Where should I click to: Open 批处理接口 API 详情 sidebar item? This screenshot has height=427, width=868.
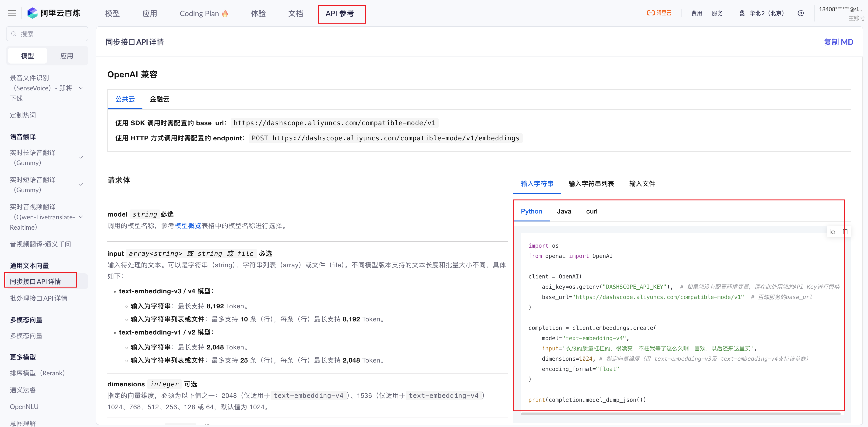pyautogui.click(x=39, y=298)
